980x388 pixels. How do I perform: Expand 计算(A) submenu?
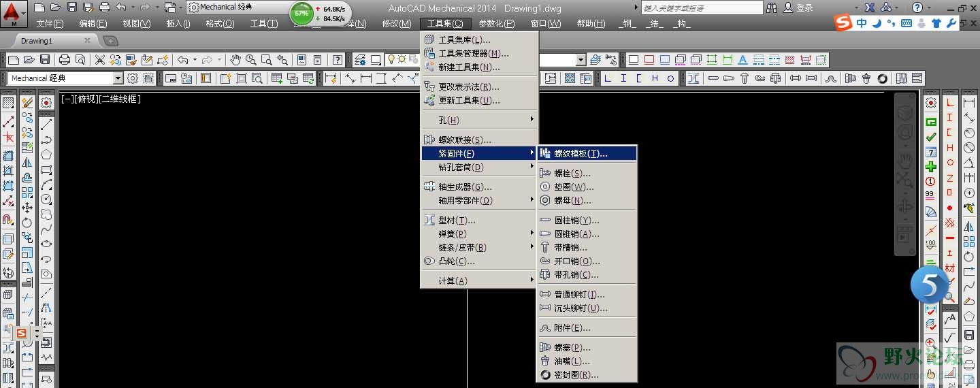(480, 280)
